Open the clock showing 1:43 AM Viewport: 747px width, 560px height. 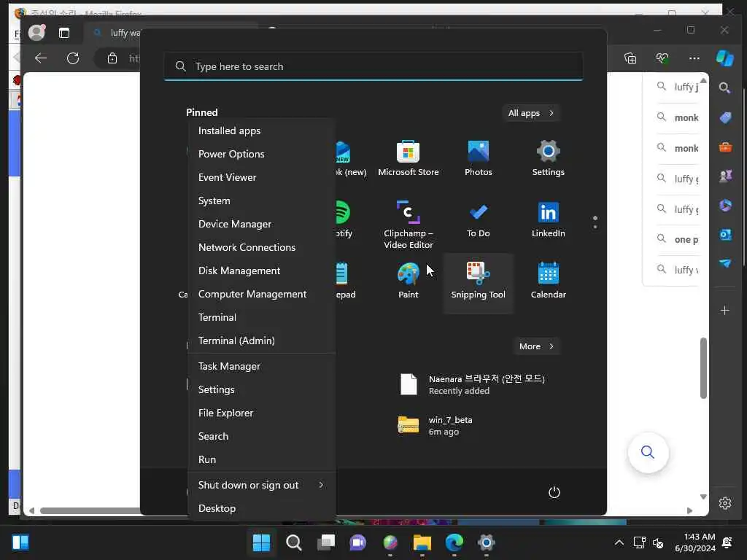tap(695, 542)
